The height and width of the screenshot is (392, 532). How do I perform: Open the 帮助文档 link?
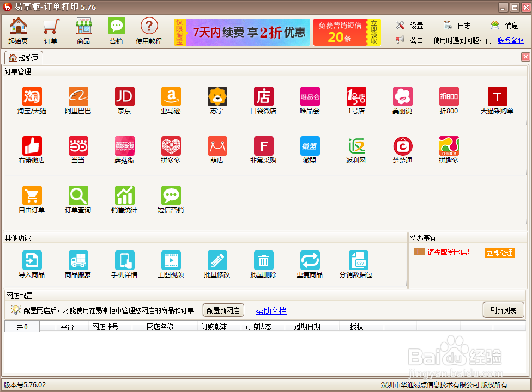click(x=271, y=311)
